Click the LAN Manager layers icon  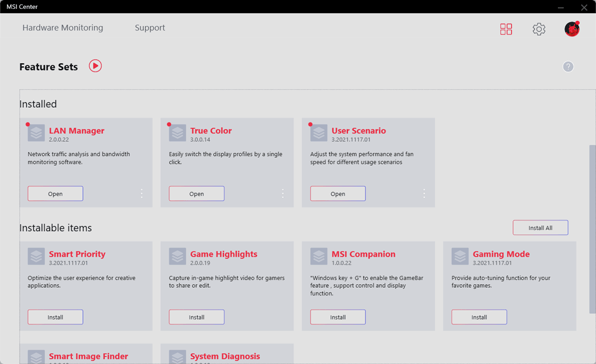pos(36,133)
